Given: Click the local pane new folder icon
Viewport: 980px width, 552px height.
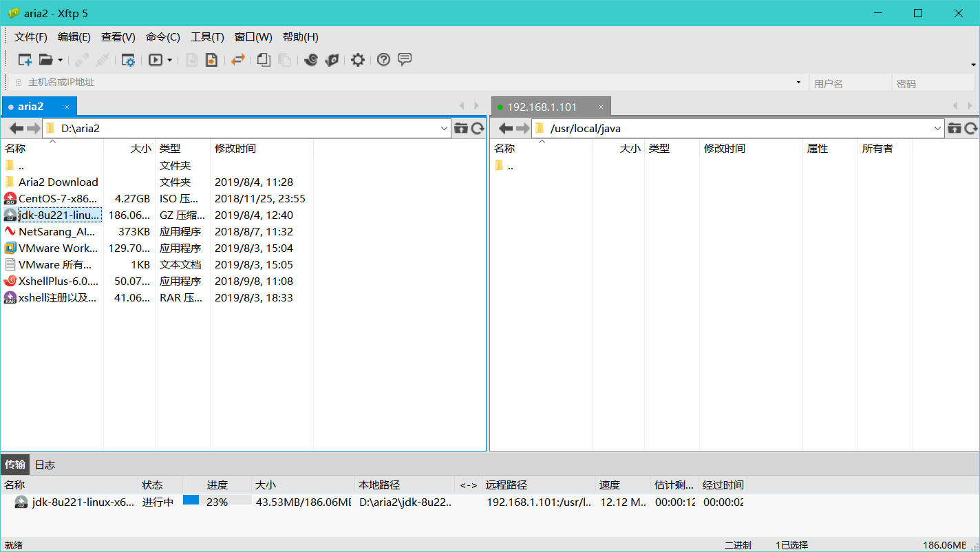Looking at the screenshot, I should (x=461, y=128).
